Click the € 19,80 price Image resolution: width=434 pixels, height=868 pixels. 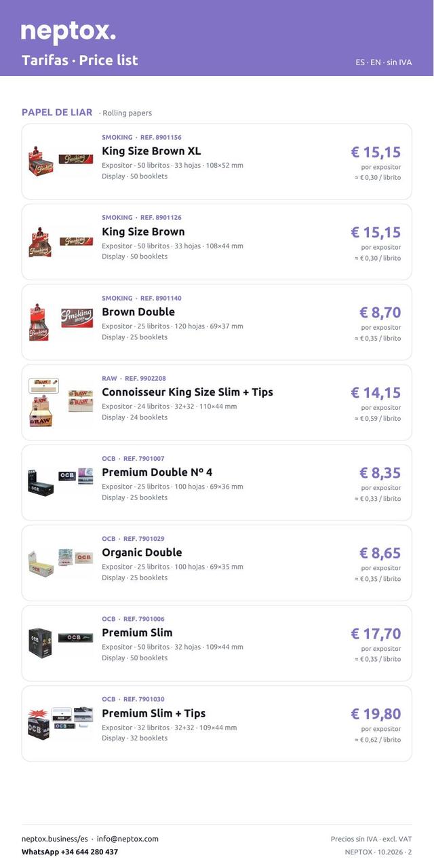[x=376, y=714]
